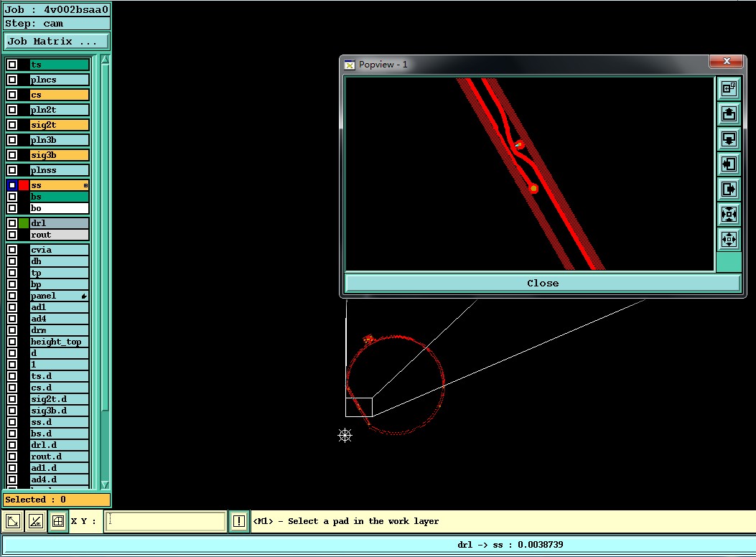Toggle the cs layer checkbox
Viewport: 756px width, 557px height.
point(12,95)
